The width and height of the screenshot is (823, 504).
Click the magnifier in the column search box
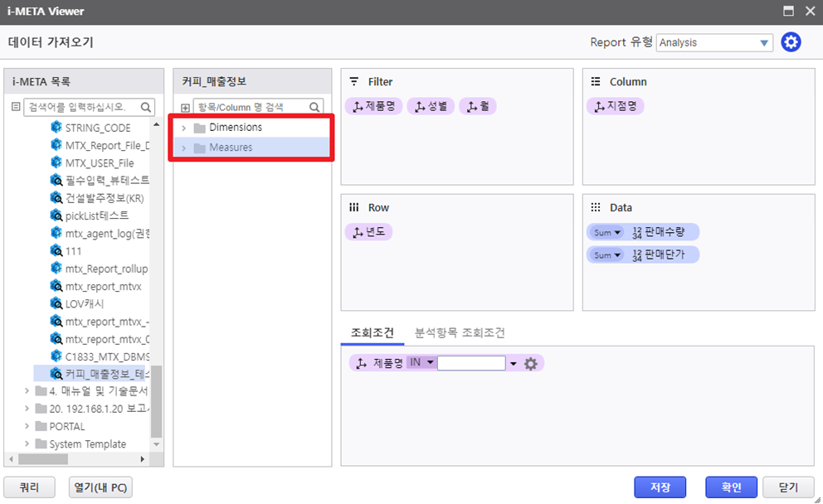315,107
